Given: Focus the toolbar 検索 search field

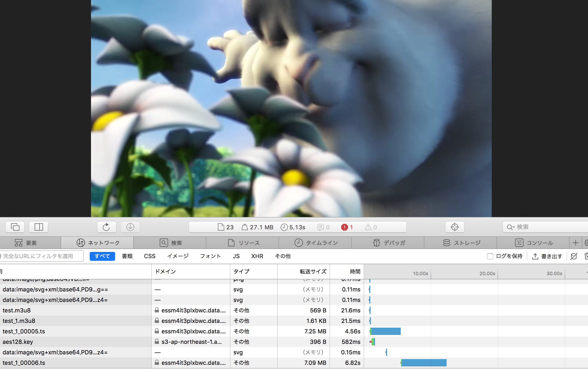Looking at the screenshot, I should [x=545, y=227].
